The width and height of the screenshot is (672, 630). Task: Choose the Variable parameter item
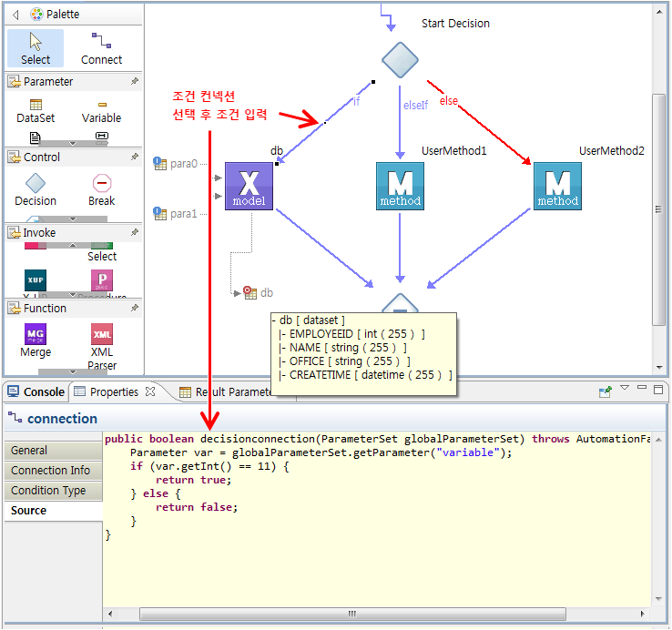coord(101,109)
